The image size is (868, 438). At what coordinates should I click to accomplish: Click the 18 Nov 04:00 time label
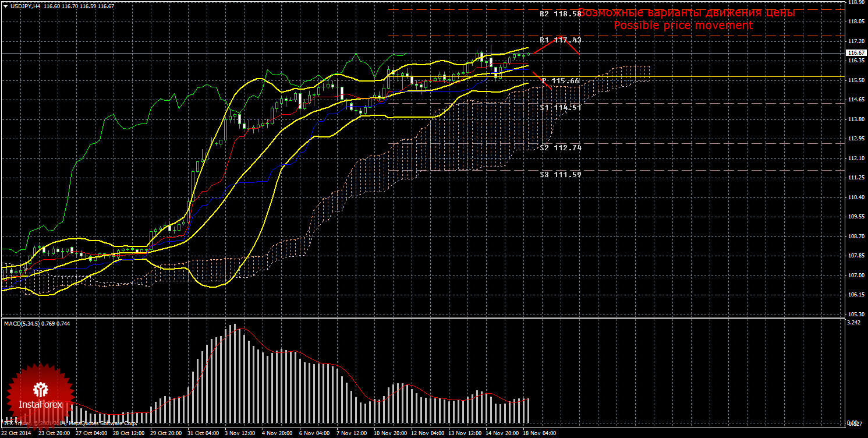(x=538, y=433)
